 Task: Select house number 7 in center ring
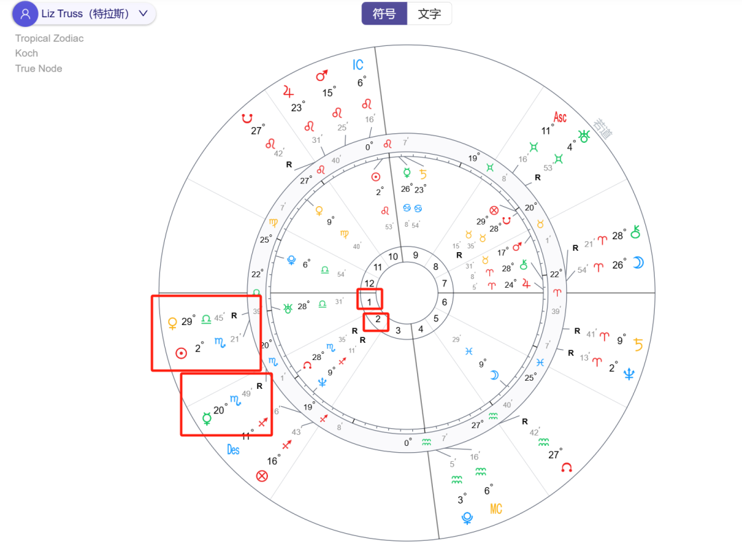445,283
